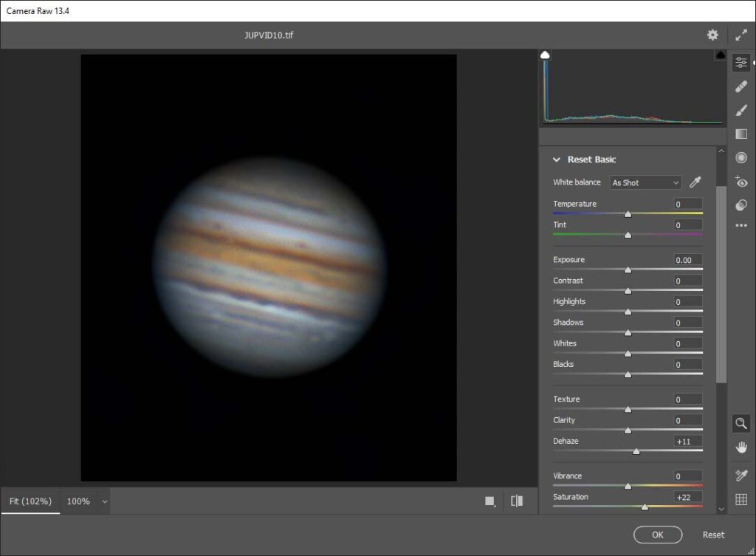This screenshot has width=756, height=556.
Task: Select the Red Eye removal tool
Action: [741, 181]
